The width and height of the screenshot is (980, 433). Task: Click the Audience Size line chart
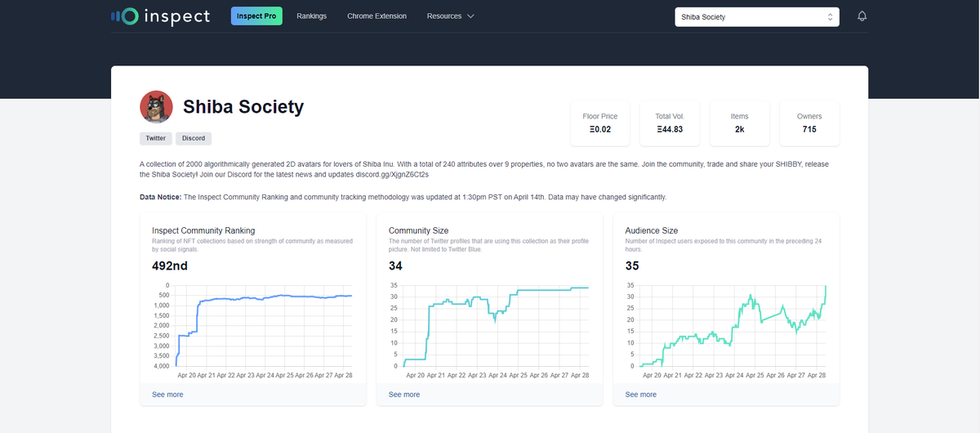733,326
